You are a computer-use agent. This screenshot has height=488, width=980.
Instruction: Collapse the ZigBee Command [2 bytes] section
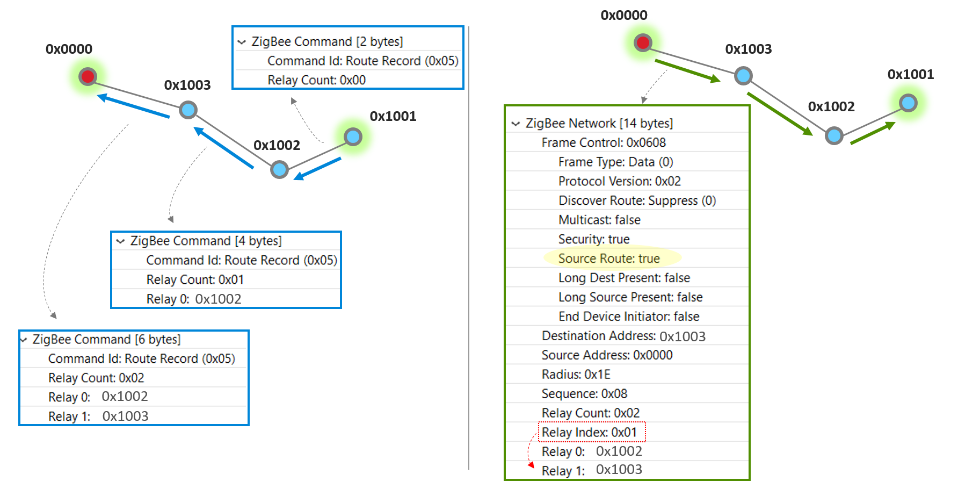pyautogui.click(x=241, y=41)
